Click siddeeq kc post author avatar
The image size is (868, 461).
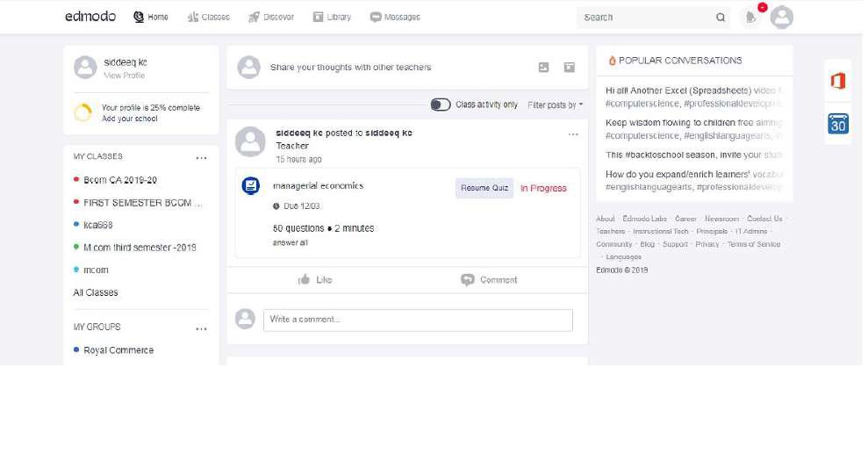pyautogui.click(x=250, y=141)
